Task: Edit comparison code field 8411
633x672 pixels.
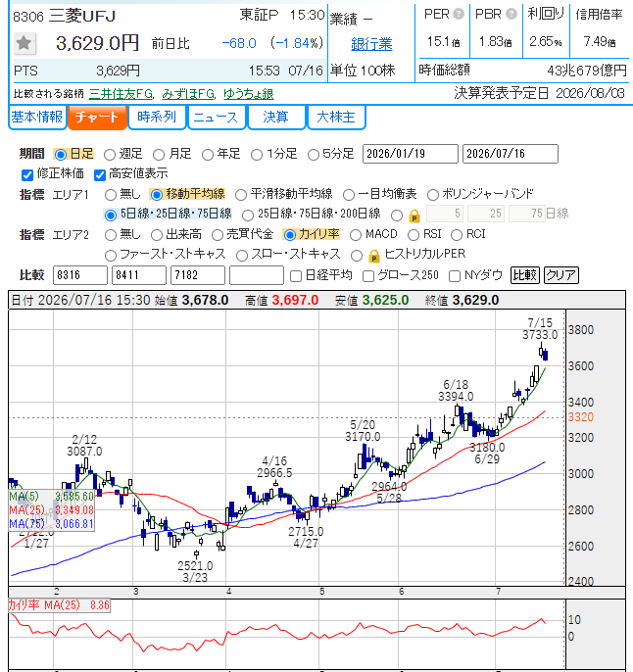Action: 139,275
